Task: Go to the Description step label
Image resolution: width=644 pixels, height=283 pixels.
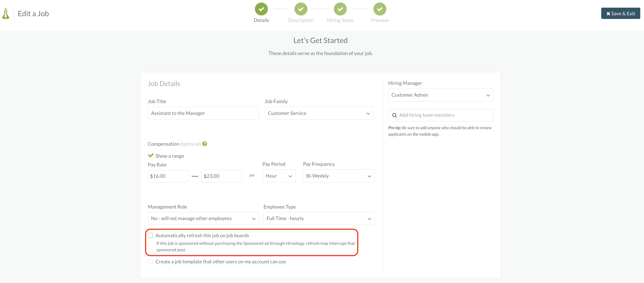Action: (301, 20)
